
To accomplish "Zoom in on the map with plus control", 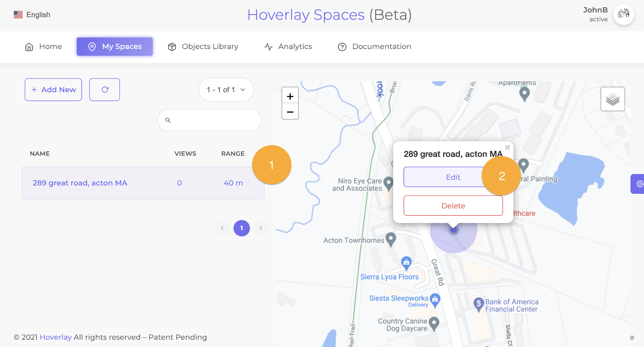I will tap(290, 96).
